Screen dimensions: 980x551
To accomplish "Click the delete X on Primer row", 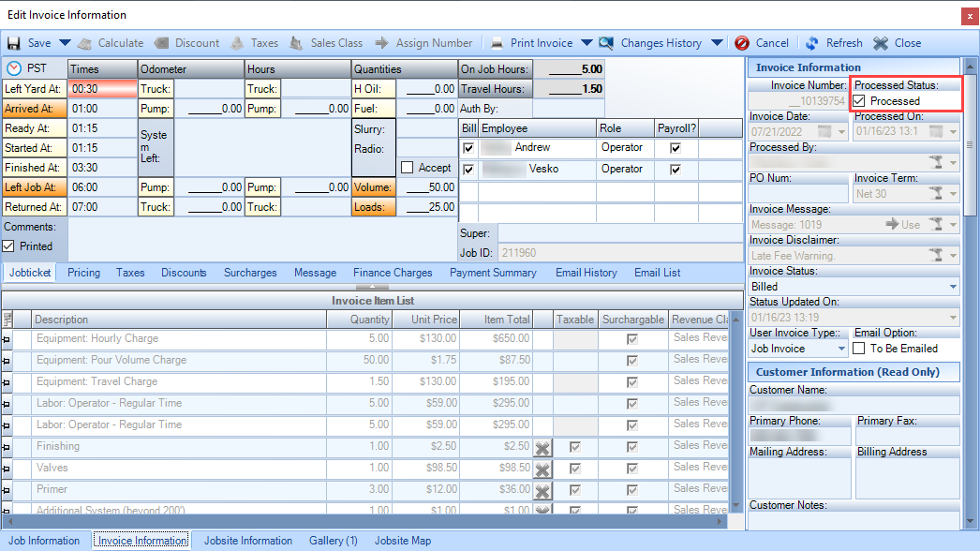I will point(542,492).
